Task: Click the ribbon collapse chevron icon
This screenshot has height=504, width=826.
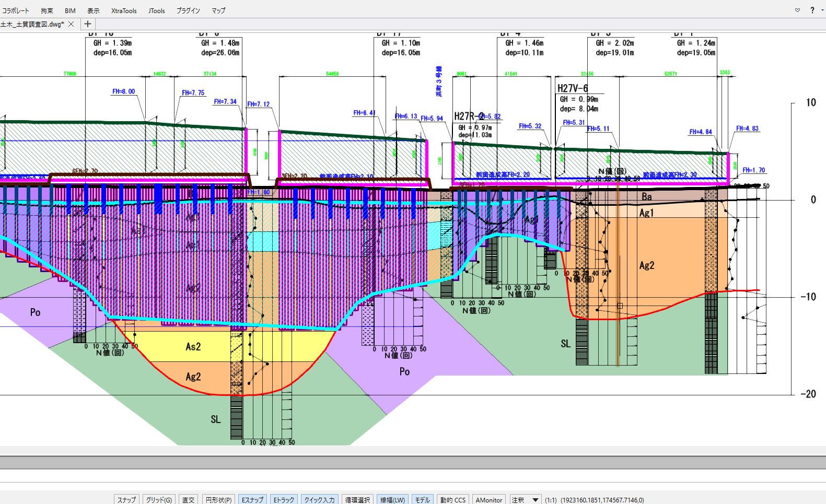Action: point(797,10)
